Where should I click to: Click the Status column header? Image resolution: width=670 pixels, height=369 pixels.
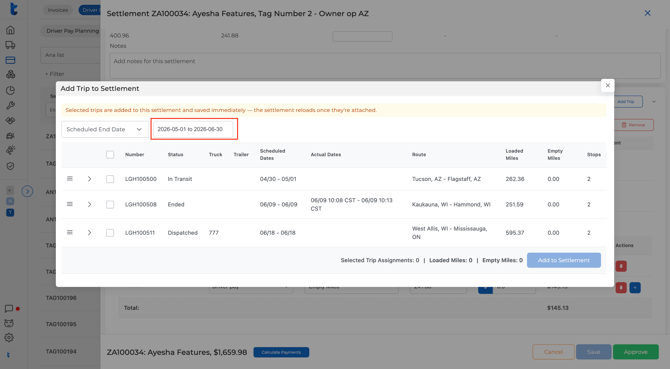point(175,155)
